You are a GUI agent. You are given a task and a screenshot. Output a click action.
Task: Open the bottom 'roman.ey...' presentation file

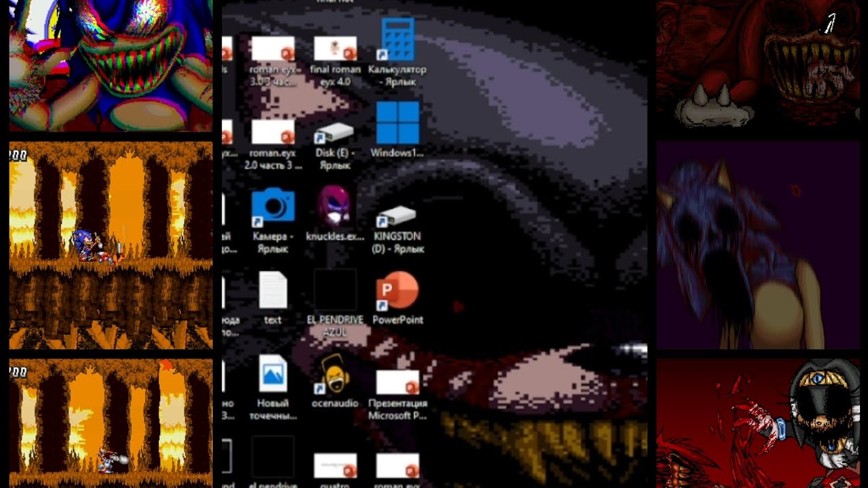click(x=397, y=470)
